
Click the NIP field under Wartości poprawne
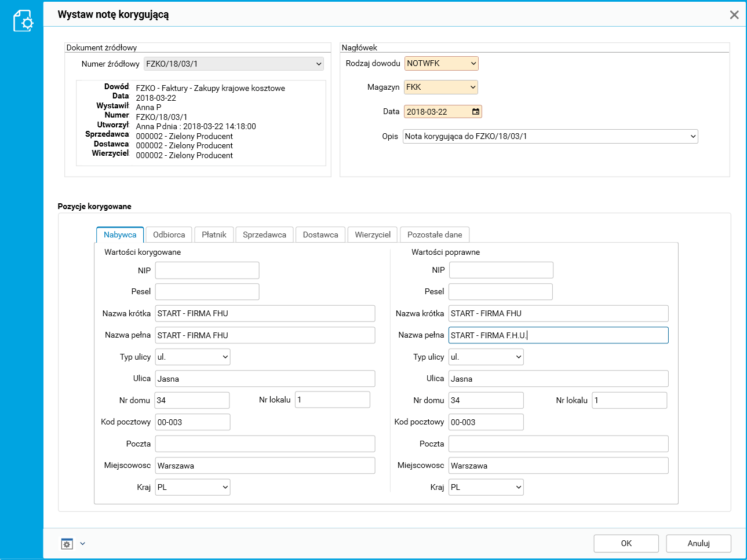[x=501, y=270]
